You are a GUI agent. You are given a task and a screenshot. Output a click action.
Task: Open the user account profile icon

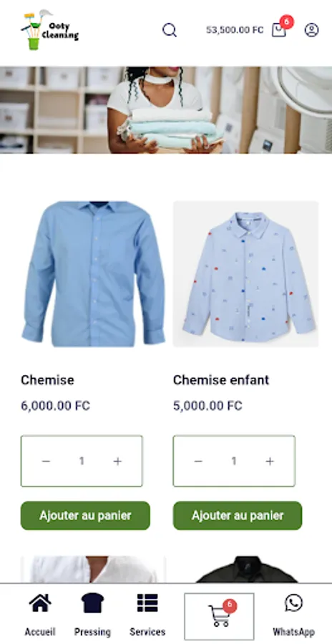(311, 30)
